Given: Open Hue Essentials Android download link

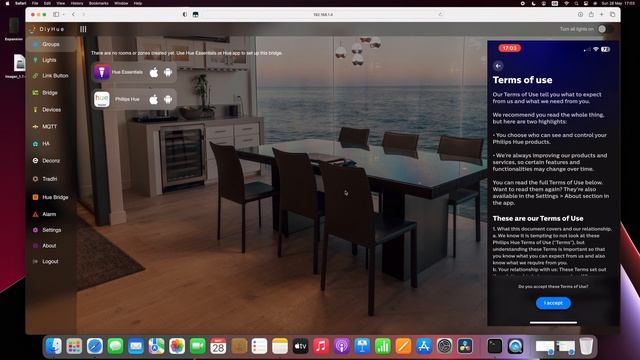Looking at the screenshot, I should (168, 72).
